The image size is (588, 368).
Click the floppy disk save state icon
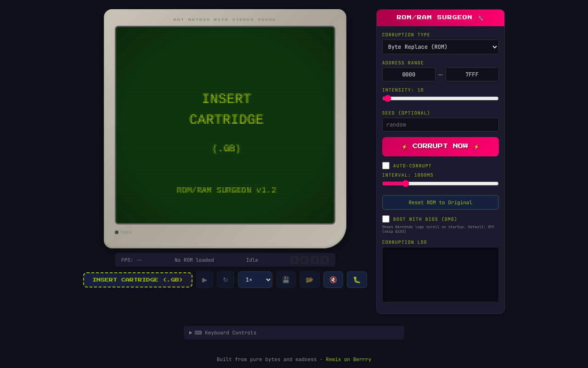(286, 280)
